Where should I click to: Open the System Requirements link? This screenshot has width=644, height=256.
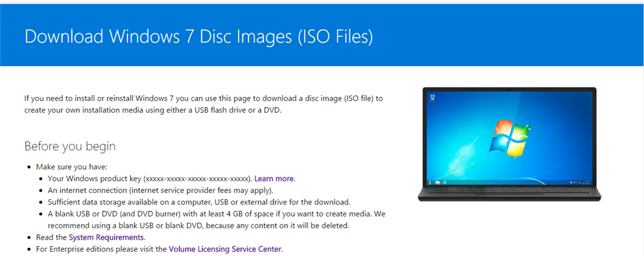click(106, 237)
